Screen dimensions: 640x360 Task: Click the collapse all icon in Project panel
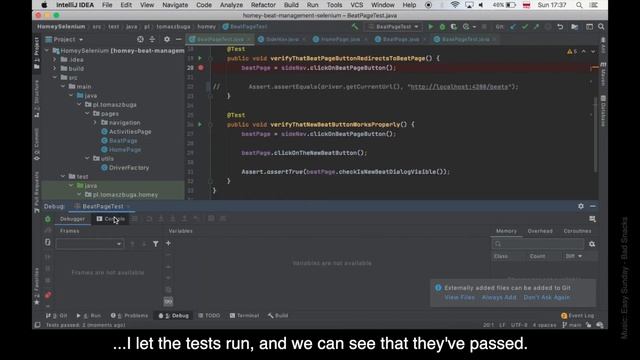tap(152, 40)
